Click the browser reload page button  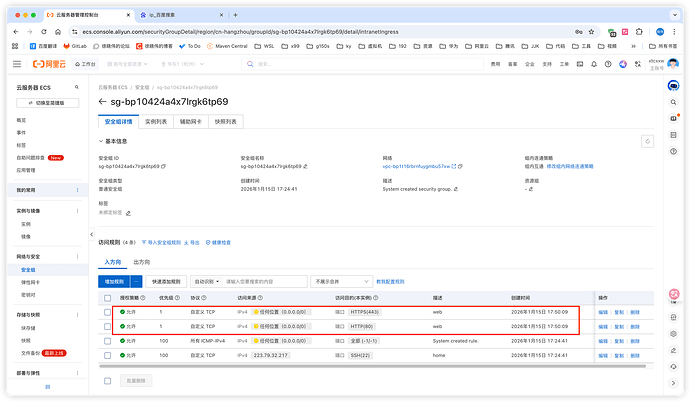click(46, 31)
